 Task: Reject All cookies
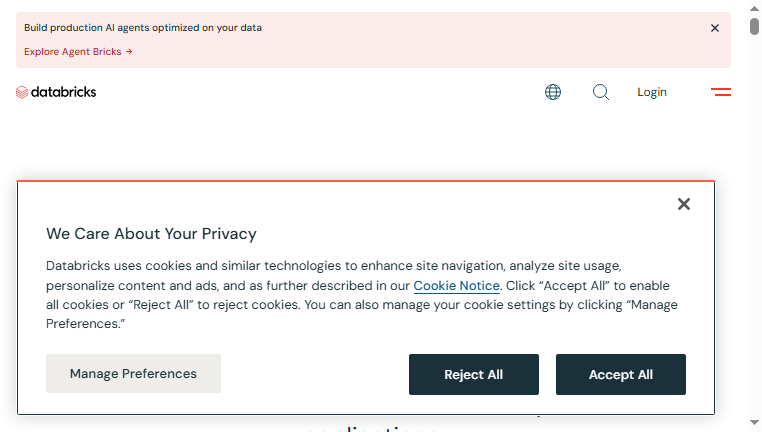pos(474,374)
